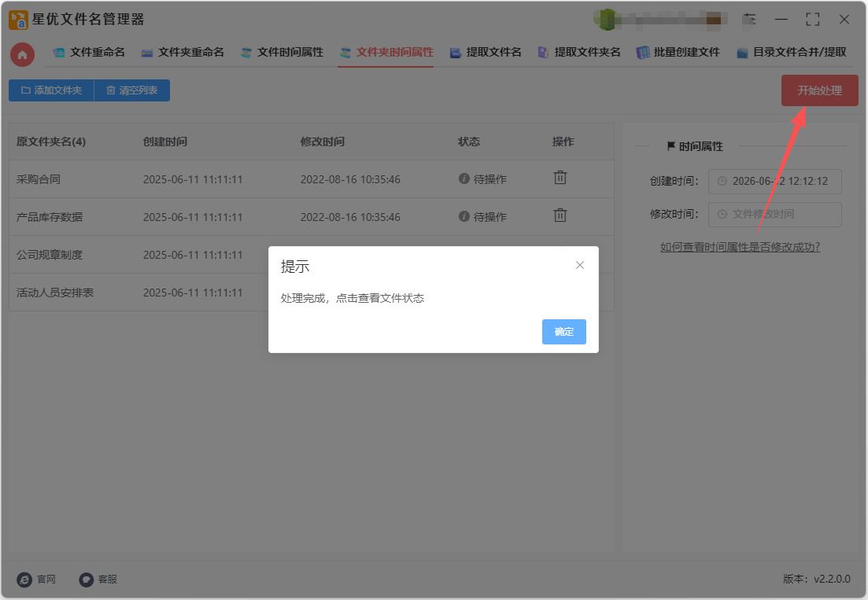Click the user account avatar

(608, 20)
